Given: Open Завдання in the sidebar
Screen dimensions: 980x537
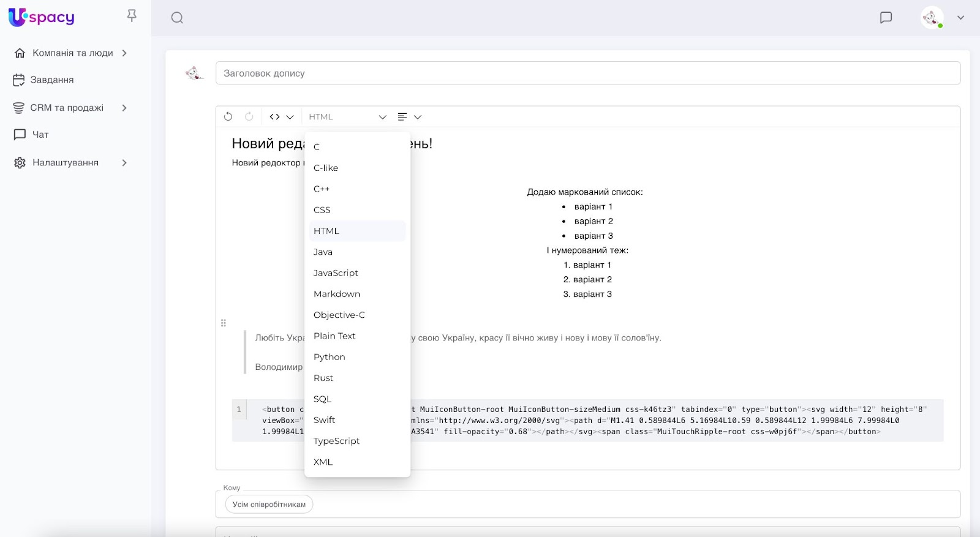Looking at the screenshot, I should (x=52, y=80).
